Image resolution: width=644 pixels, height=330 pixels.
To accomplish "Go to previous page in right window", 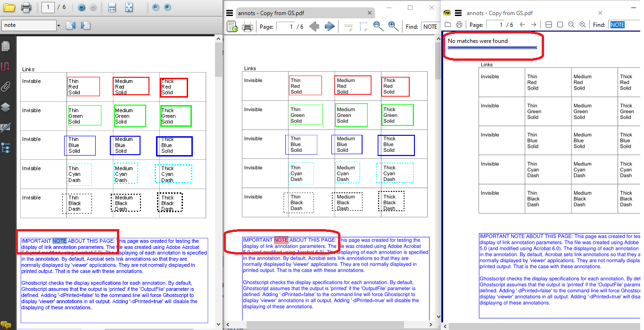I will click(x=522, y=25).
